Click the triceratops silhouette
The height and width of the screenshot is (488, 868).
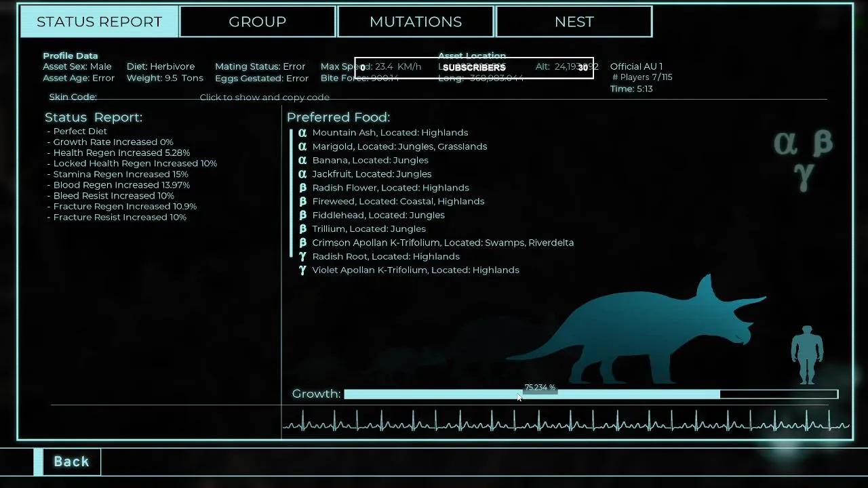[x=636, y=330]
